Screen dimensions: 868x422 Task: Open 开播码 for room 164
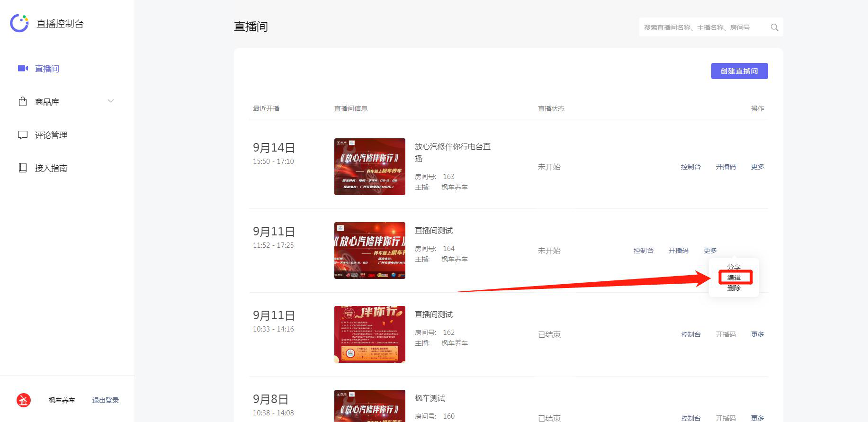tap(678, 251)
